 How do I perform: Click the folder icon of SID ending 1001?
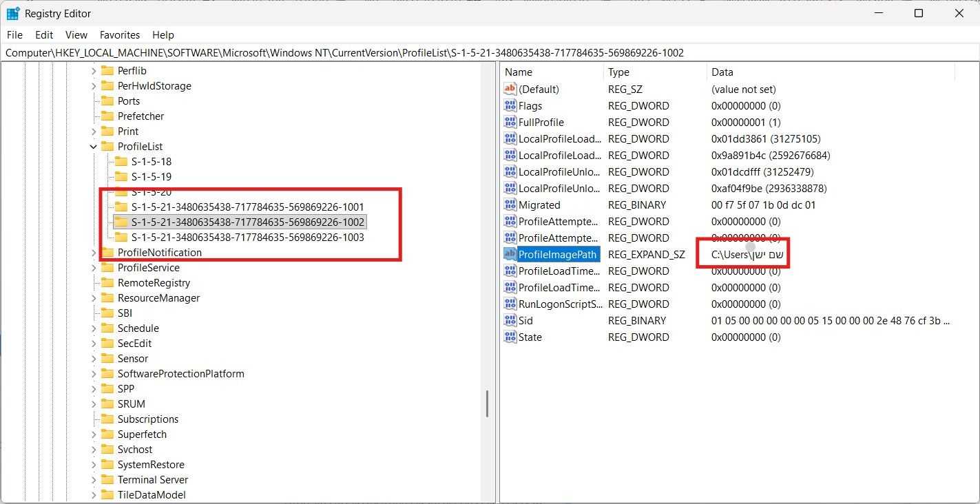(x=121, y=207)
